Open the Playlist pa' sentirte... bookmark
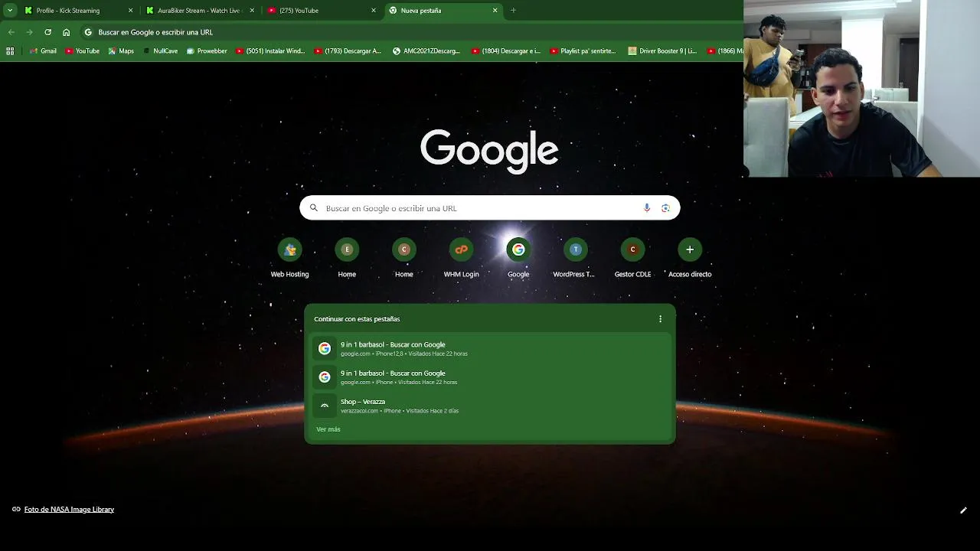 point(583,51)
